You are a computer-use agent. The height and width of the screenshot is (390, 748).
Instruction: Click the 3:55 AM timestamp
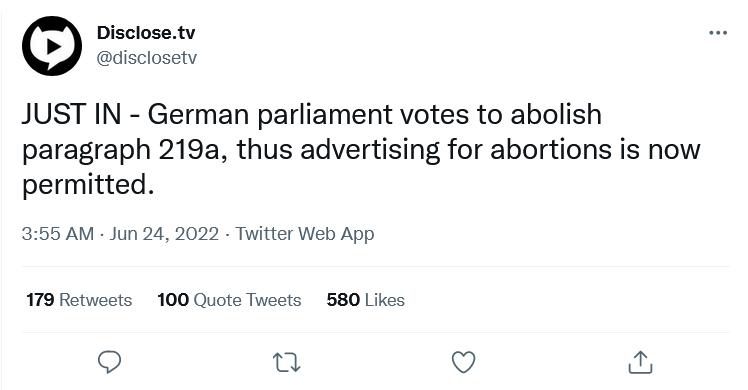(58, 234)
